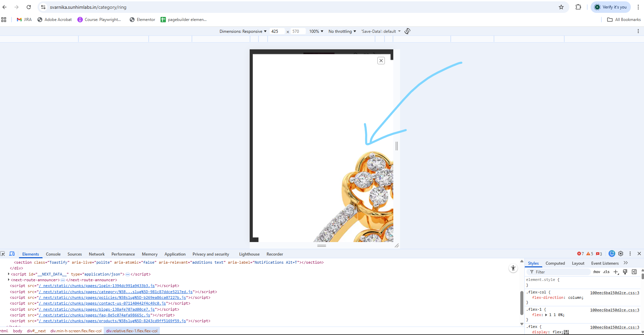Click the address bar URL
The image size is (644, 335).
[88, 7]
